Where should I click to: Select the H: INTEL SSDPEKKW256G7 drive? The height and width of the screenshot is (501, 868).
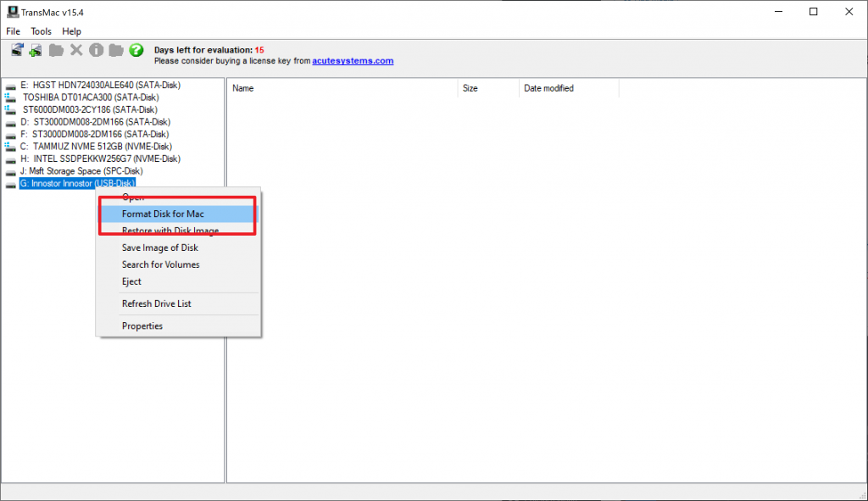point(106,159)
